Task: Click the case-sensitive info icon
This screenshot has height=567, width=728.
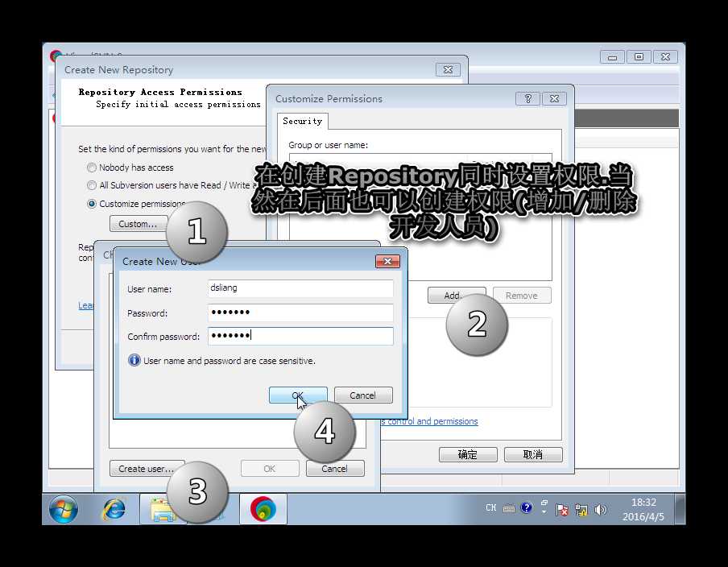Action: (134, 360)
